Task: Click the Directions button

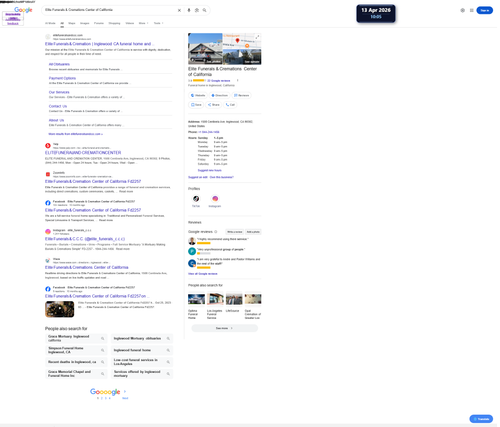Action: (220, 95)
